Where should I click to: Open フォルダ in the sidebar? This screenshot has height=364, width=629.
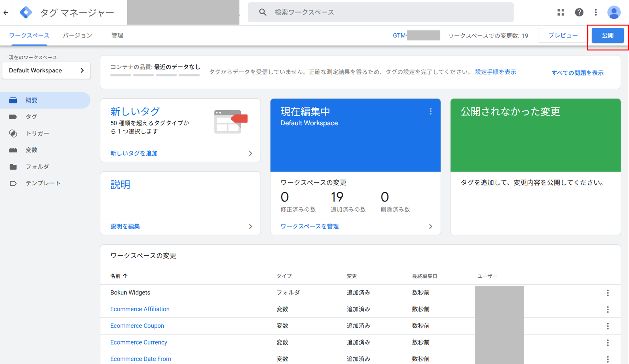37,167
